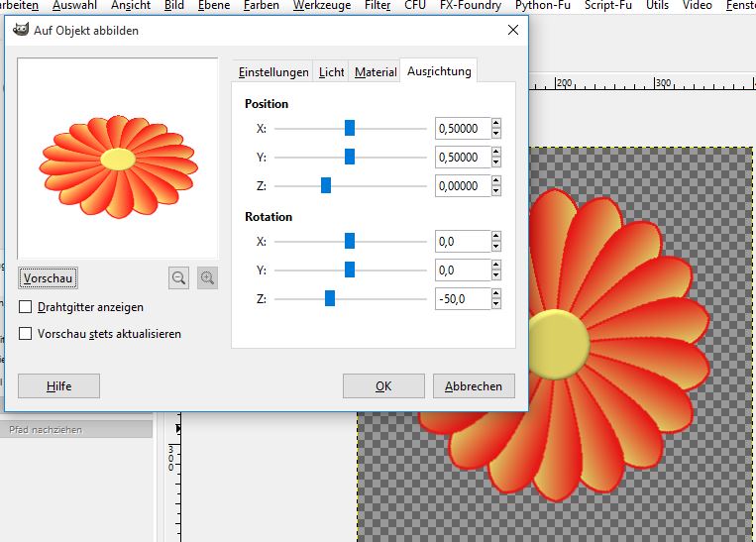756x542 pixels.
Task: Decrease Rotation Z value with down arrow
Action: 495,303
